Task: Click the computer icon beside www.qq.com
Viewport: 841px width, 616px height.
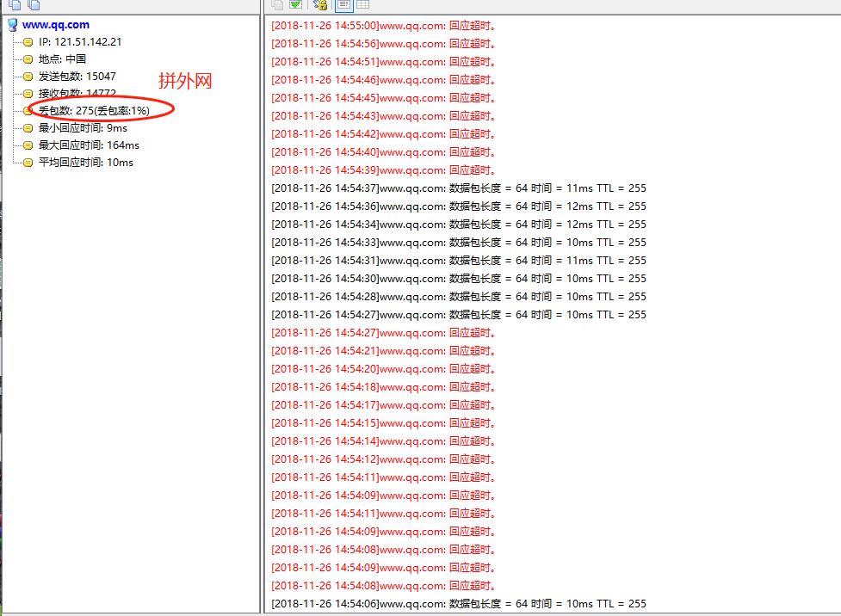Action: tap(13, 25)
